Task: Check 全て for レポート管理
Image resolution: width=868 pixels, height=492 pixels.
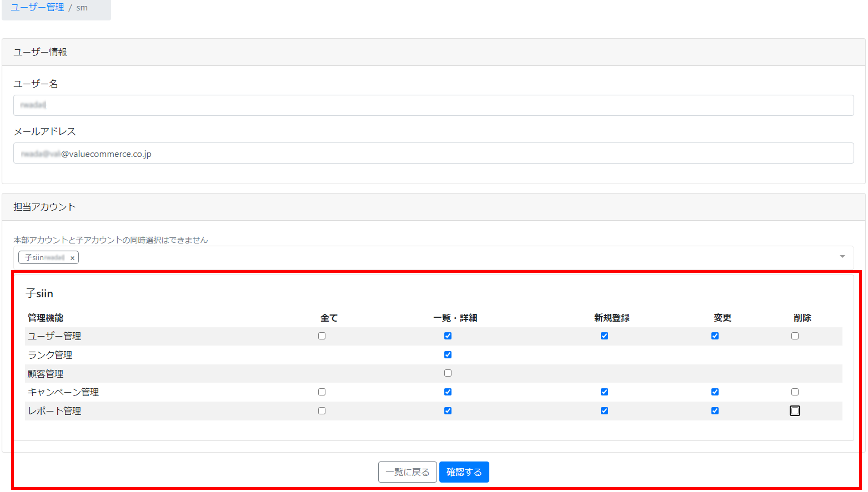Action: 321,411
